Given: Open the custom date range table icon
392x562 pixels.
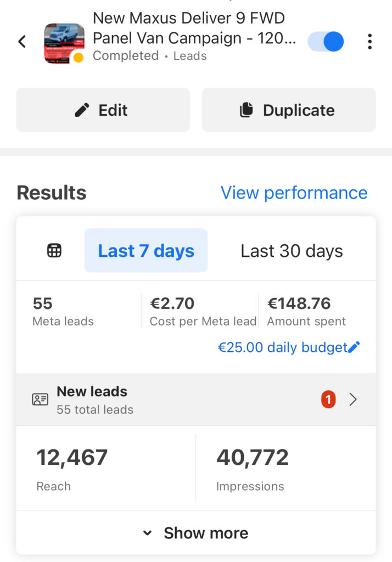Looking at the screenshot, I should (x=54, y=251).
